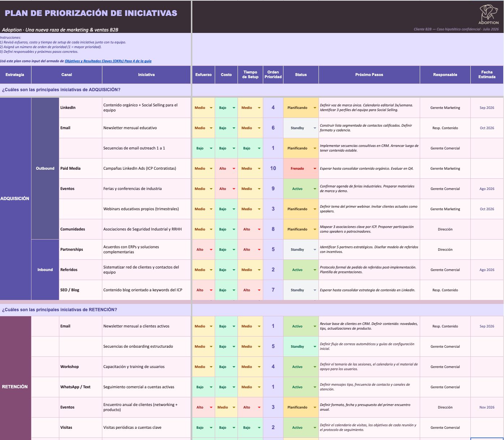The width and height of the screenshot is (504, 440).
Task: Open Tiempo de Setup dropdown in Comunidades row
Action: coord(259,229)
